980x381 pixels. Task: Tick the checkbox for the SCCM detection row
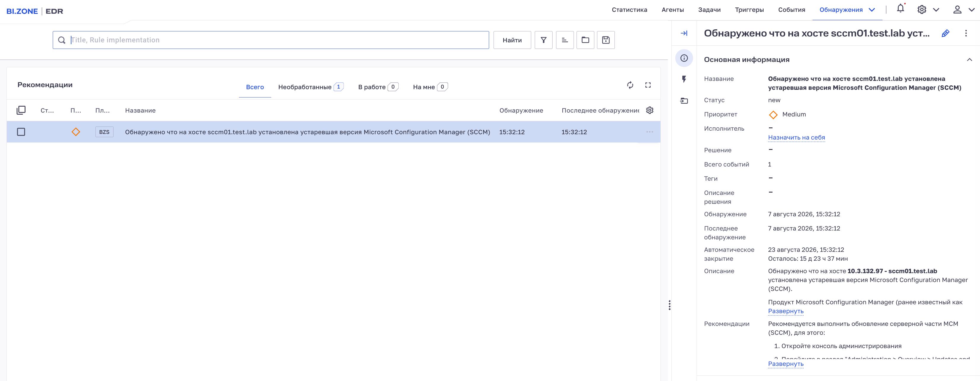point(21,132)
